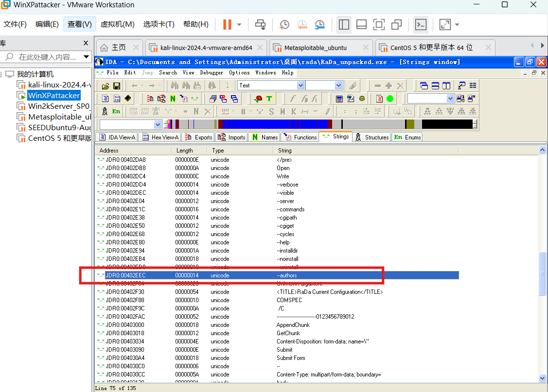Open IDA's Debugger menu

click(x=212, y=72)
